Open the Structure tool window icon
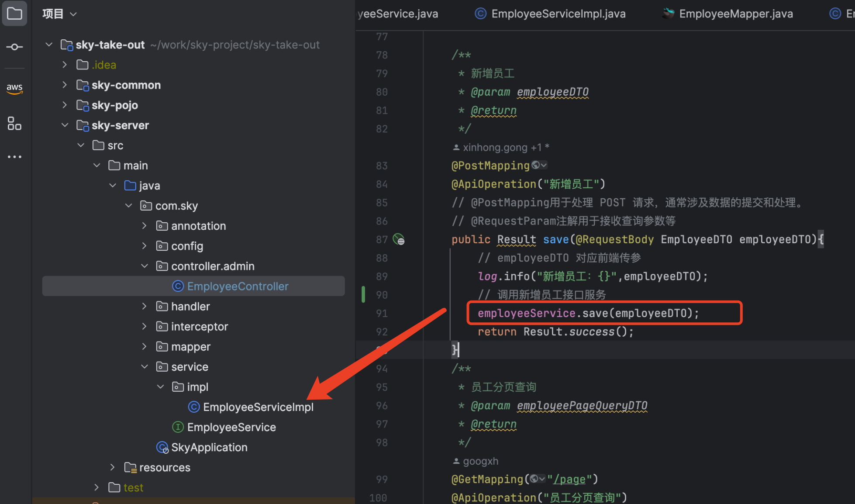The width and height of the screenshot is (855, 504). coord(14,124)
